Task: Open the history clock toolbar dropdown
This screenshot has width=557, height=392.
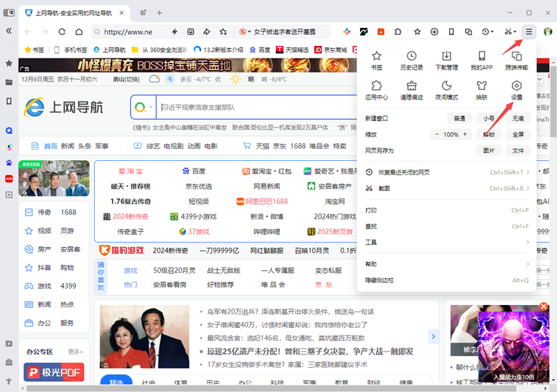Action: click(x=488, y=32)
